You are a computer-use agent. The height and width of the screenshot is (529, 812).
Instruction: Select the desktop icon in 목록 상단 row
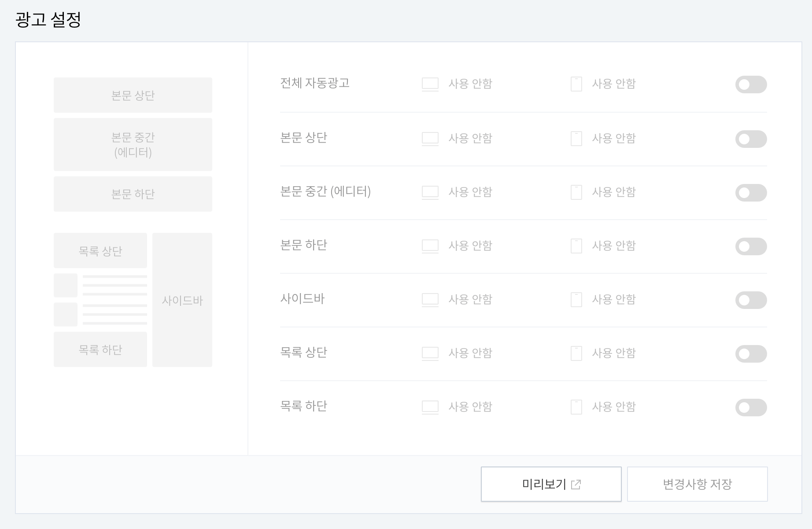(x=430, y=353)
